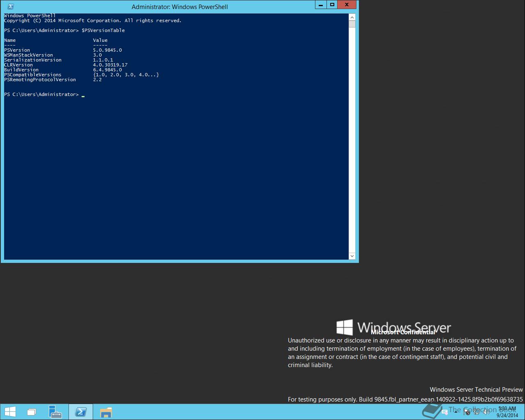
Task: Click the PowerShell window title bar text
Action: [x=180, y=7]
